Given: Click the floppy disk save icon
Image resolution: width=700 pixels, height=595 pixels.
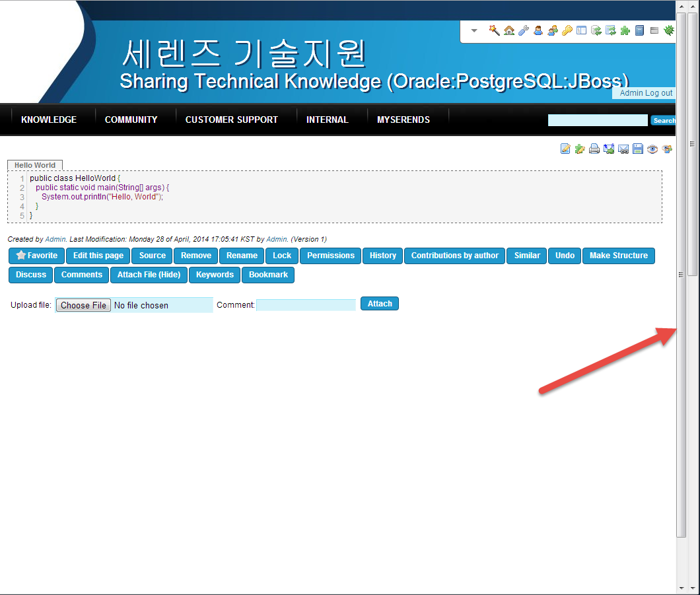Looking at the screenshot, I should pos(638,149).
